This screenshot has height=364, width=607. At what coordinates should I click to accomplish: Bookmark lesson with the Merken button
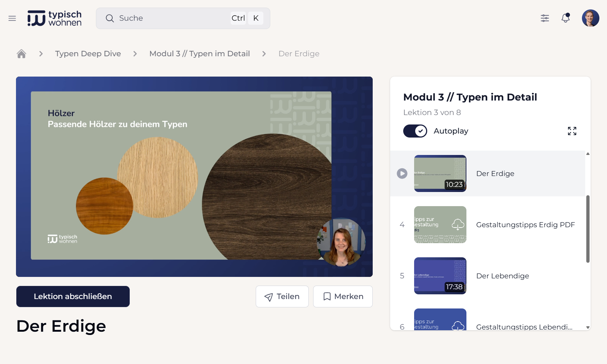343,296
